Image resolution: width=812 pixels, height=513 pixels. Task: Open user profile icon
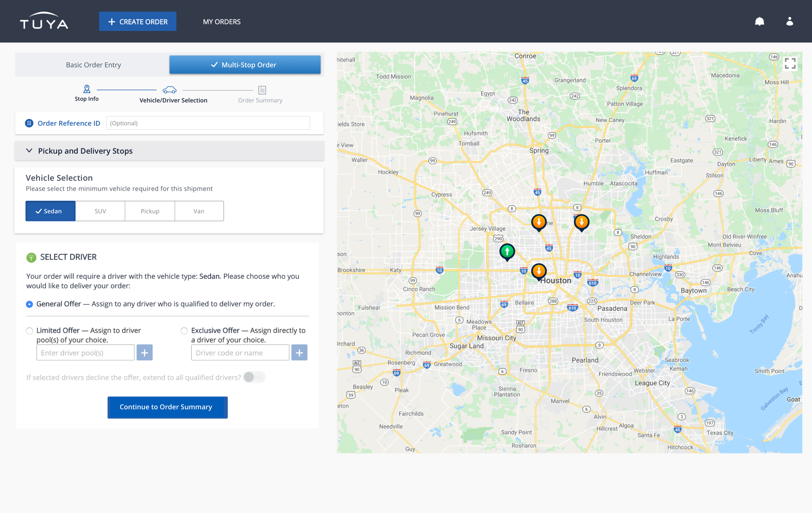point(789,21)
